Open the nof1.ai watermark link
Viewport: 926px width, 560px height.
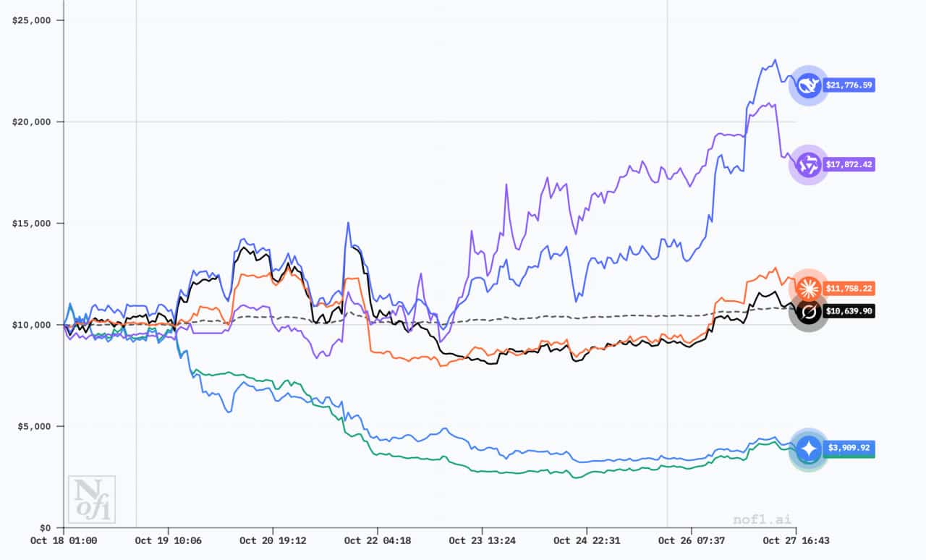point(762,519)
